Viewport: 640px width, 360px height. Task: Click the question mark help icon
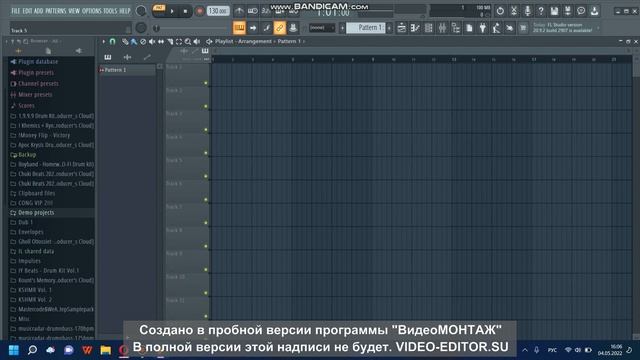(x=541, y=11)
